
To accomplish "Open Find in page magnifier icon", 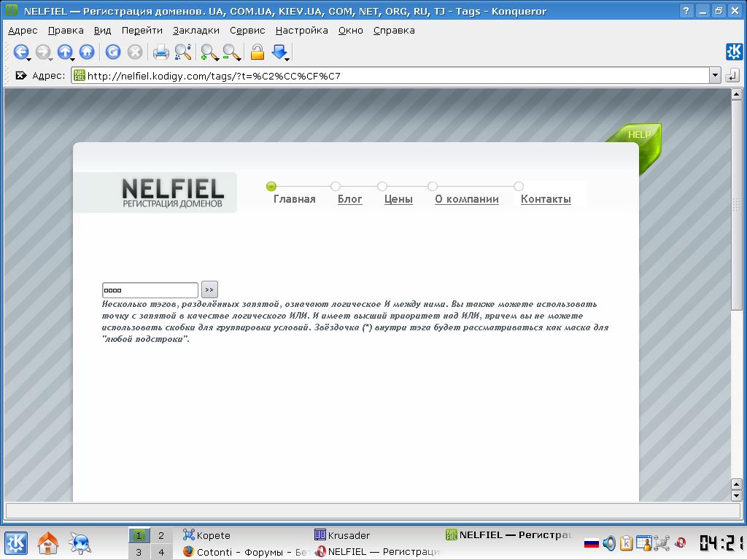I will click(183, 52).
